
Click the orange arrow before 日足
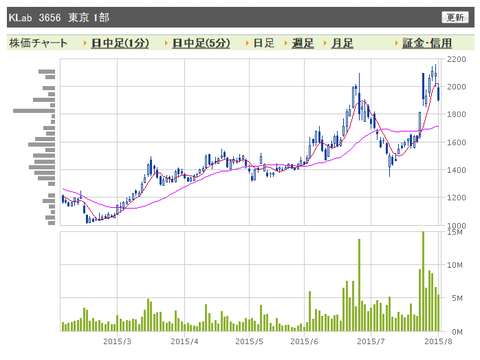[x=247, y=43]
